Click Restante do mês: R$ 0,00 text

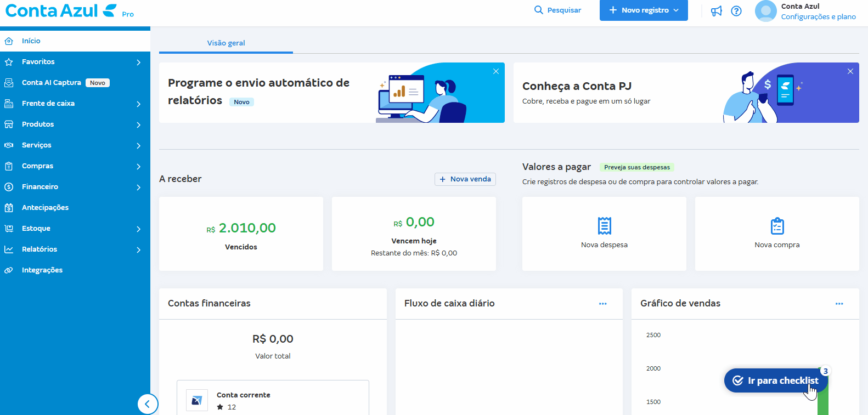coord(414,253)
